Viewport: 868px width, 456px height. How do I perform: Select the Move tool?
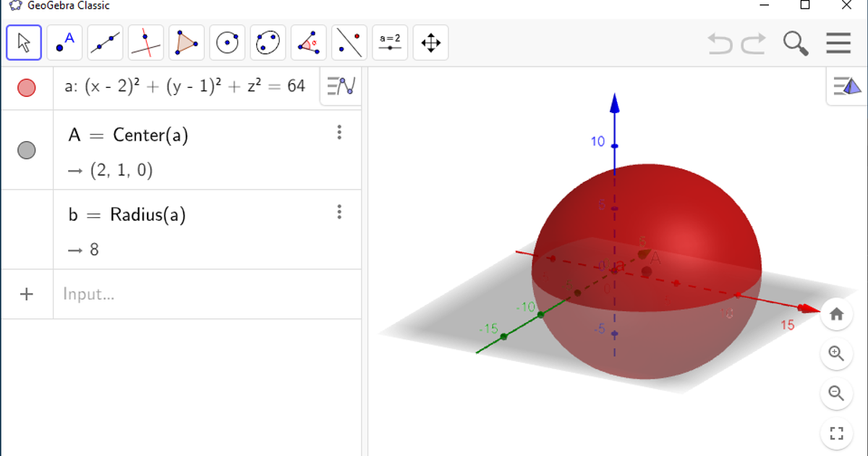pos(24,42)
